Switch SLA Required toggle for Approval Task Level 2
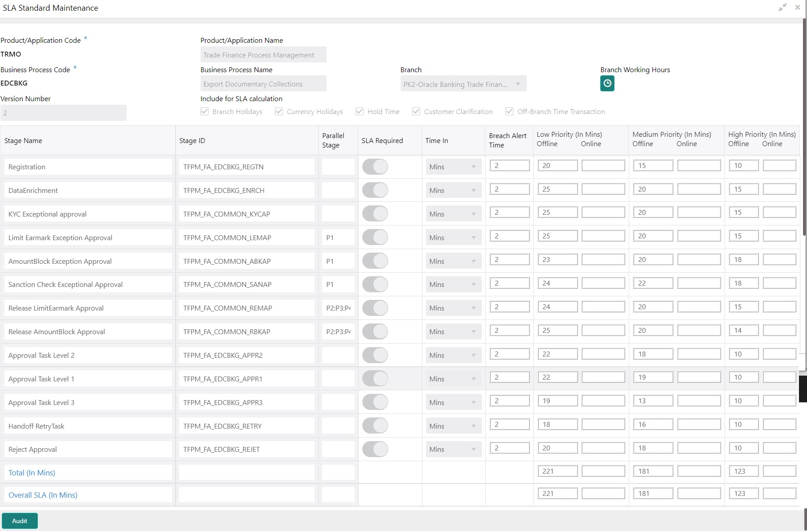The image size is (807, 532). (x=375, y=355)
